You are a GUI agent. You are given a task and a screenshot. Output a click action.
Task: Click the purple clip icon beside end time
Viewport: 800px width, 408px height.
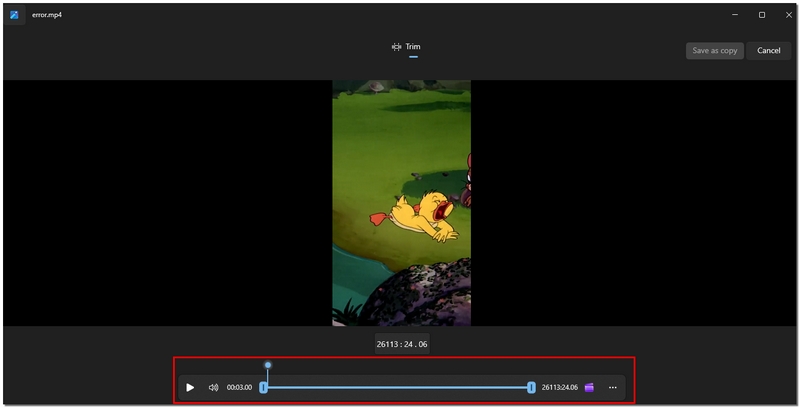tap(589, 388)
